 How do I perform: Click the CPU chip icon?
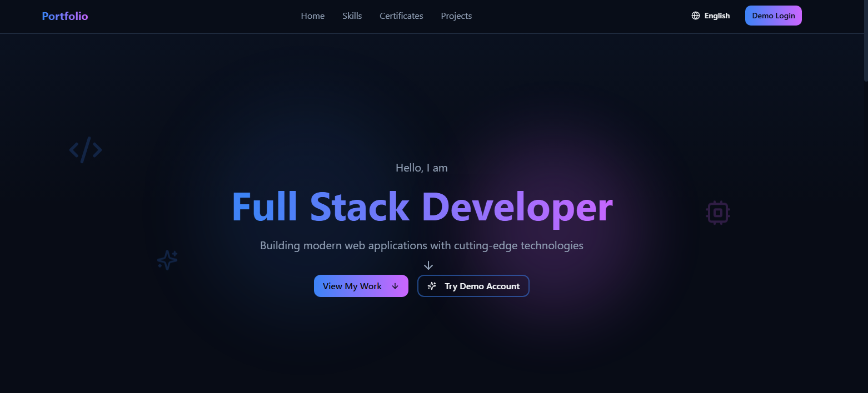(x=717, y=212)
